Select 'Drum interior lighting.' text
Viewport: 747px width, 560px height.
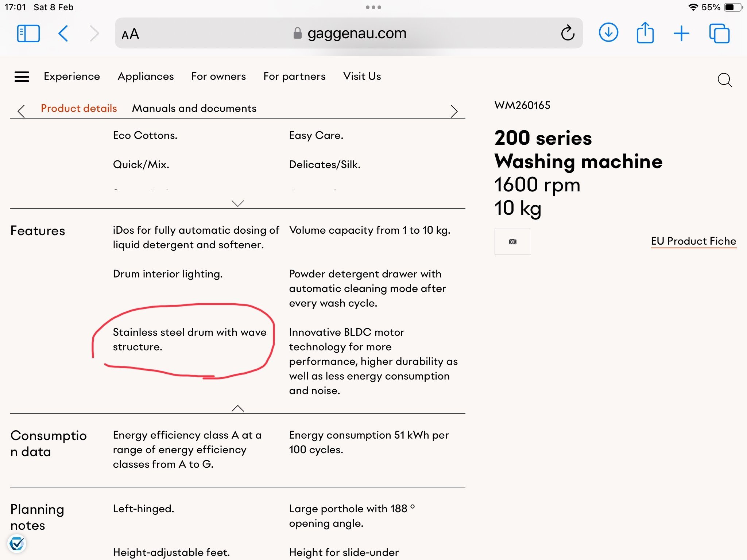pos(168,274)
